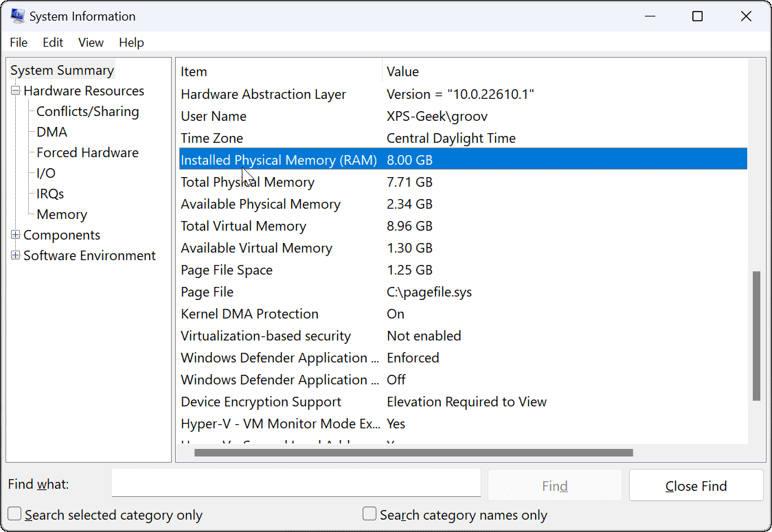772x532 pixels.
Task: Open the View menu
Action: pyautogui.click(x=91, y=43)
